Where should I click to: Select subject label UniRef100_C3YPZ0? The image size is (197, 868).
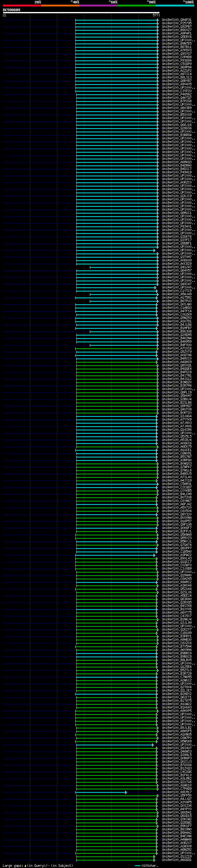[x=177, y=91]
